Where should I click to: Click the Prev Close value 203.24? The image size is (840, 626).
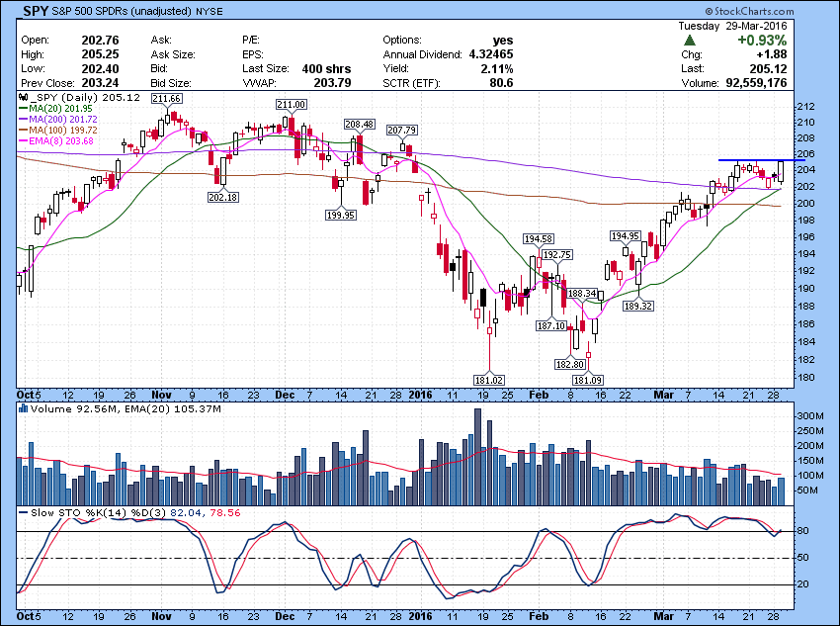click(100, 83)
